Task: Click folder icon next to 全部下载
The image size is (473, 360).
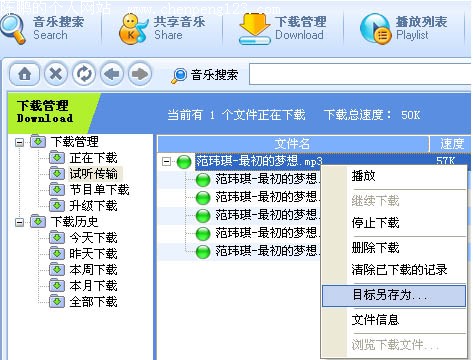Action: (57, 301)
